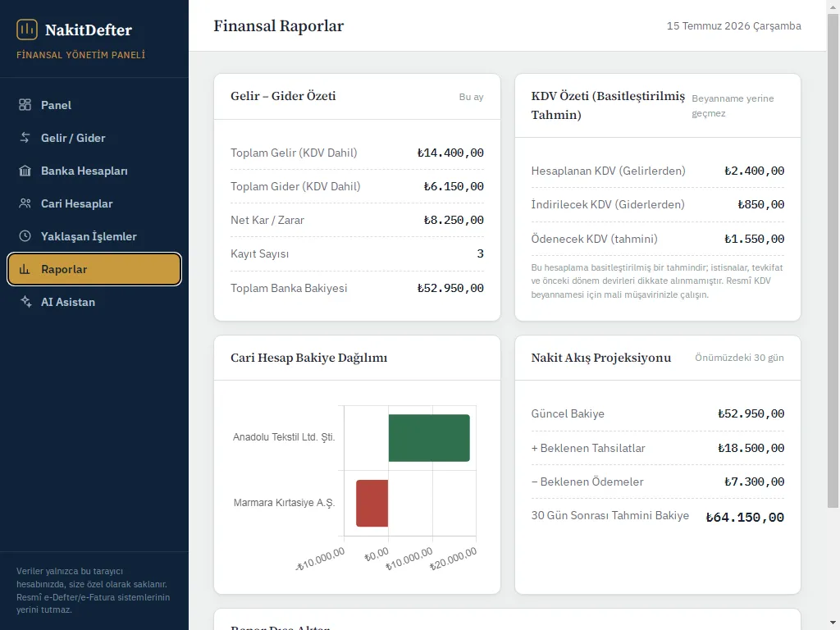Go to Banka Hesapları section
Screen dimensions: 840x630
click(x=94, y=171)
